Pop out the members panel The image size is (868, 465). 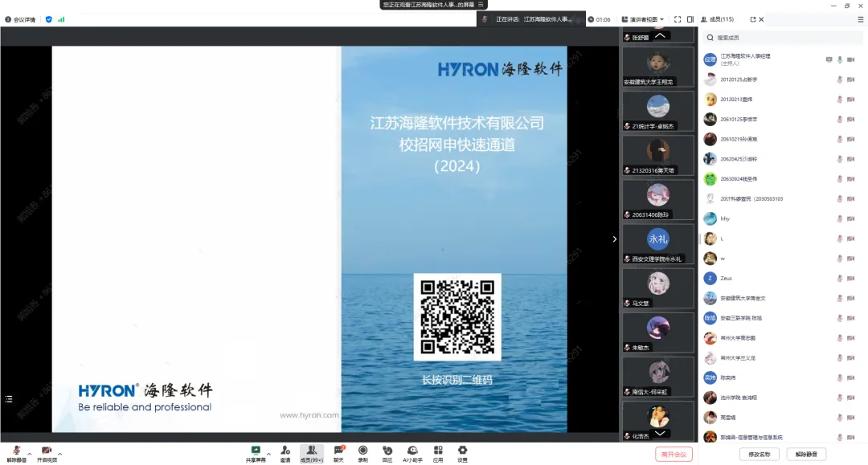point(753,19)
